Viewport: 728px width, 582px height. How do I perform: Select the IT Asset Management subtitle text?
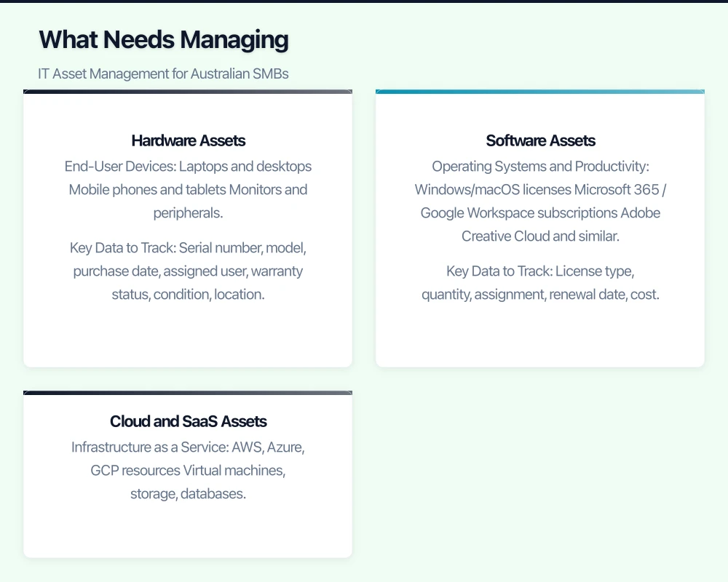click(163, 73)
